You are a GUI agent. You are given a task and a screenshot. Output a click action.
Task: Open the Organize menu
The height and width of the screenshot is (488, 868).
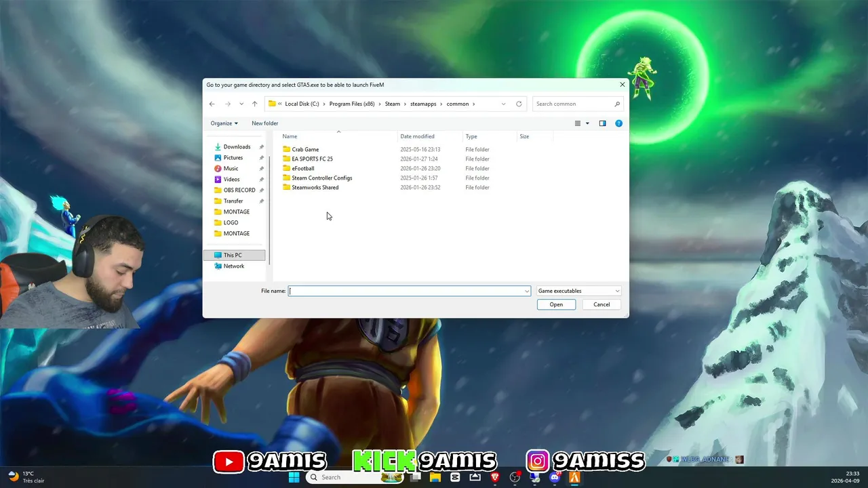click(x=224, y=123)
